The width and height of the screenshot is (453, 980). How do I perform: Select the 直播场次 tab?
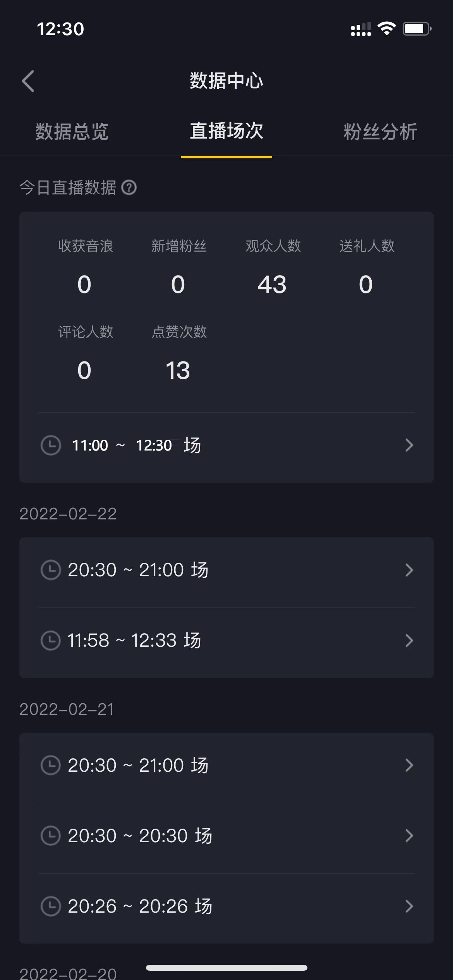[226, 131]
